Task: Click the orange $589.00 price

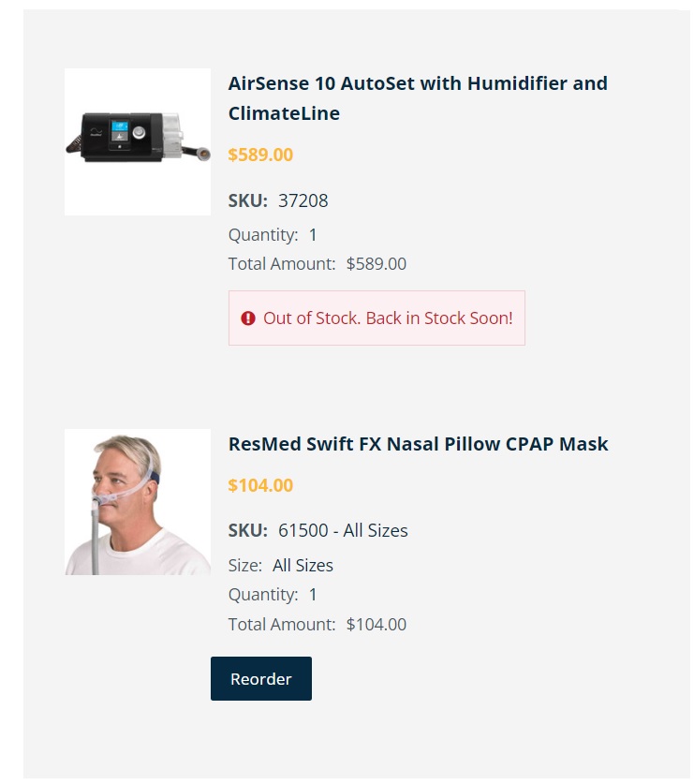Action: pos(260,155)
